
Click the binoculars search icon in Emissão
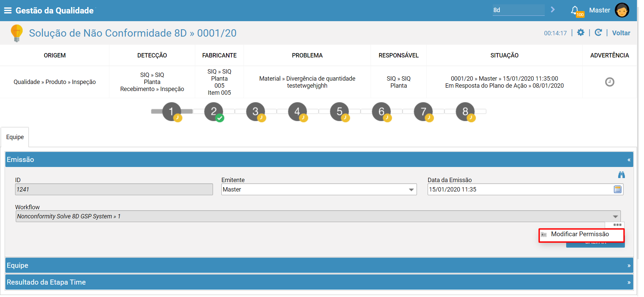pos(622,175)
